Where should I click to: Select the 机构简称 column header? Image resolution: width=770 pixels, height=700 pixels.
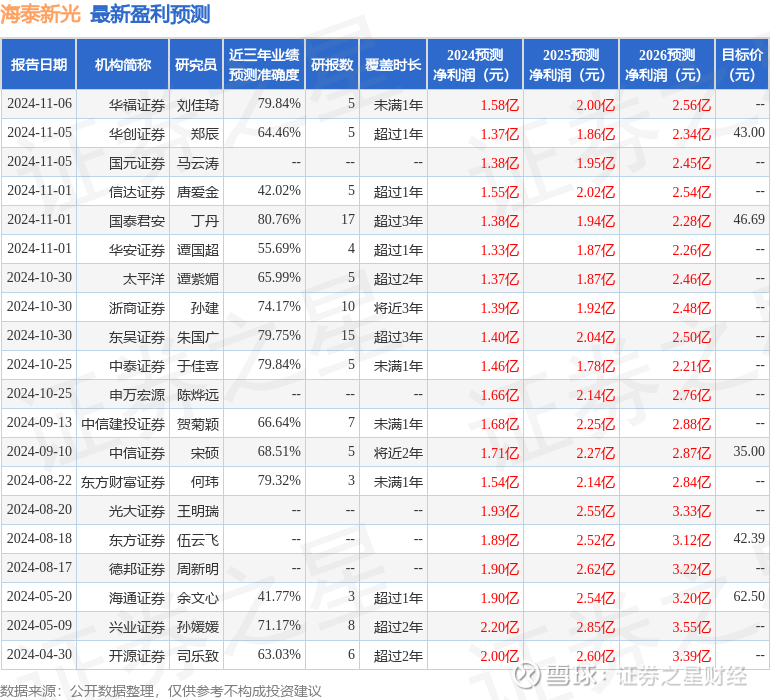(123, 64)
